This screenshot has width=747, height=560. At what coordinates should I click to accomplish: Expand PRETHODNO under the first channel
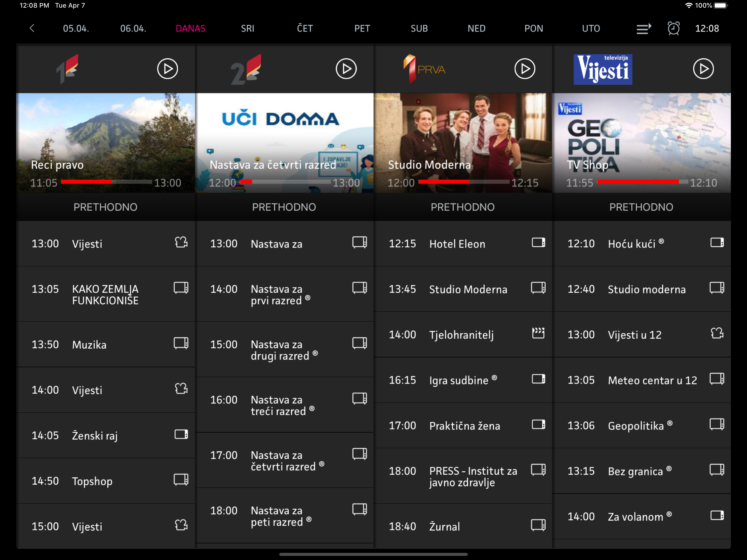coord(105,207)
